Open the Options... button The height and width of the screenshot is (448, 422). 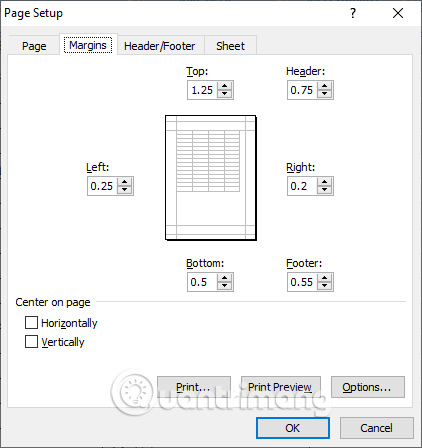pos(368,387)
